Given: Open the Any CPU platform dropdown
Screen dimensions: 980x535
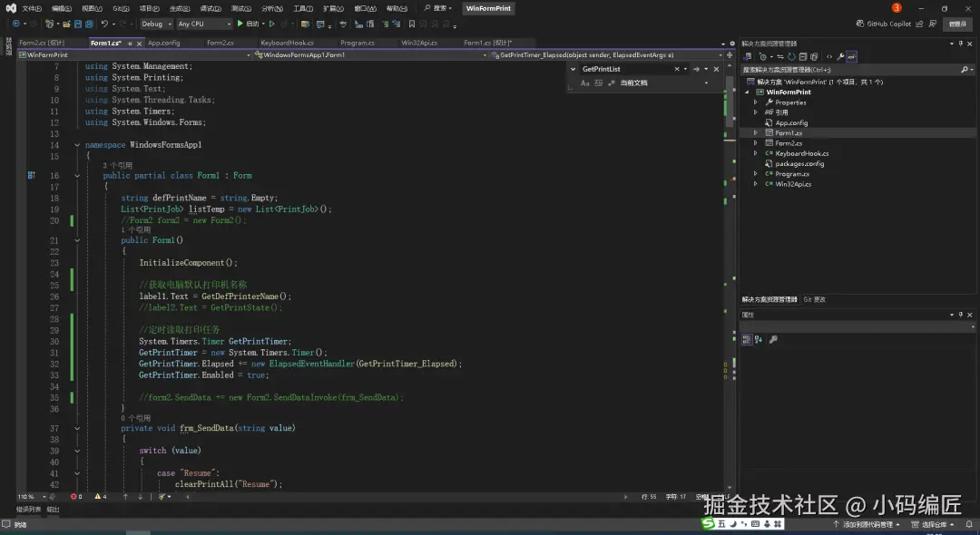Looking at the screenshot, I should click(204, 24).
